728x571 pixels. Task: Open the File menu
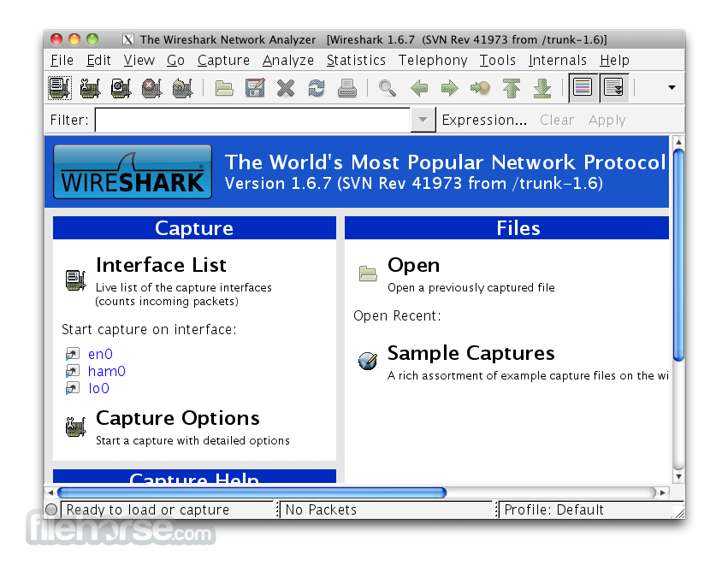pyautogui.click(x=62, y=61)
